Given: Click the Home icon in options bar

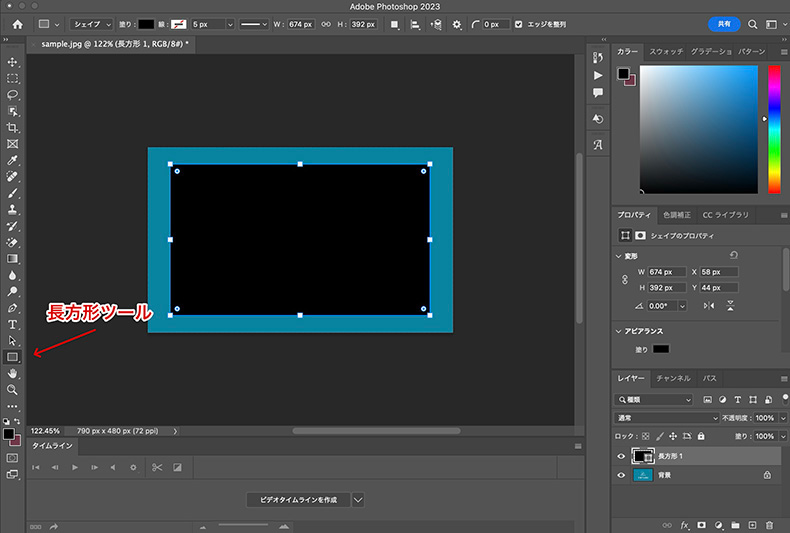Looking at the screenshot, I should click(x=17, y=23).
